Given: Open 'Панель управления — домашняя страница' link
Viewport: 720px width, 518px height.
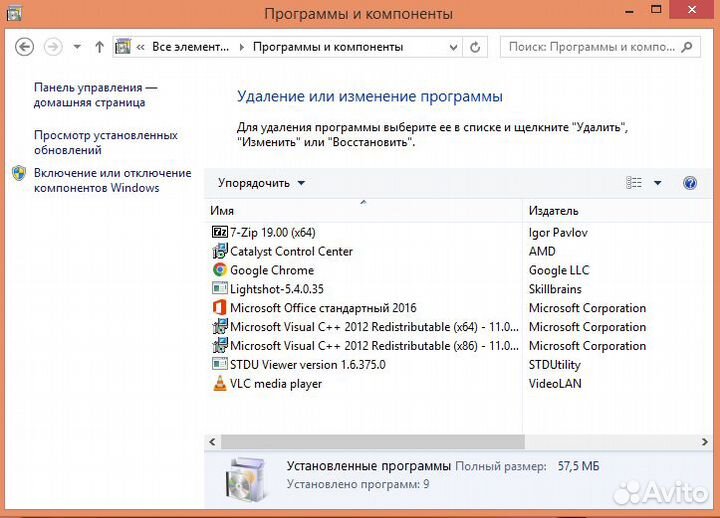Looking at the screenshot, I should [x=96, y=95].
